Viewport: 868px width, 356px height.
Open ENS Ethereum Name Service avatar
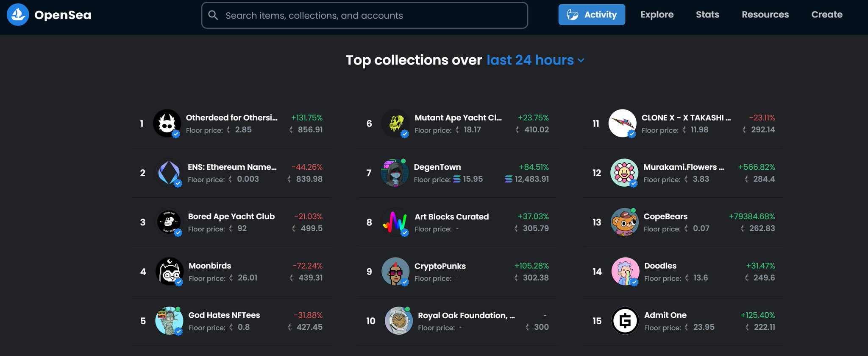coord(169,173)
